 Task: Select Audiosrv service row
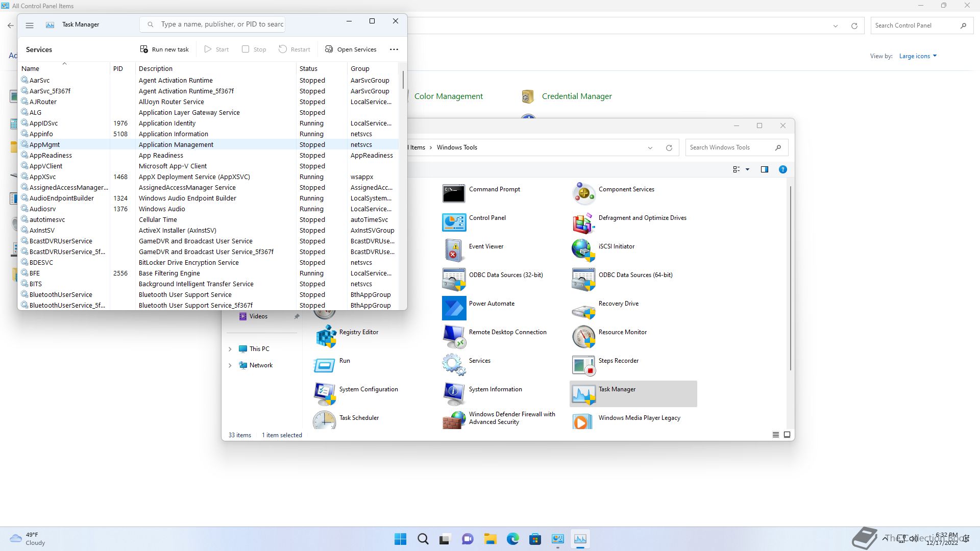(x=208, y=209)
